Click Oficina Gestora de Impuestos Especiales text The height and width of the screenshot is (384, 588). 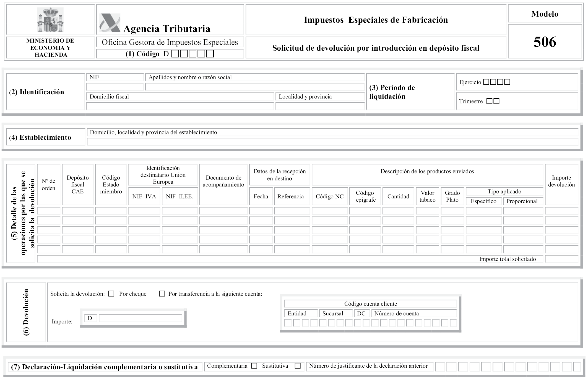(170, 42)
